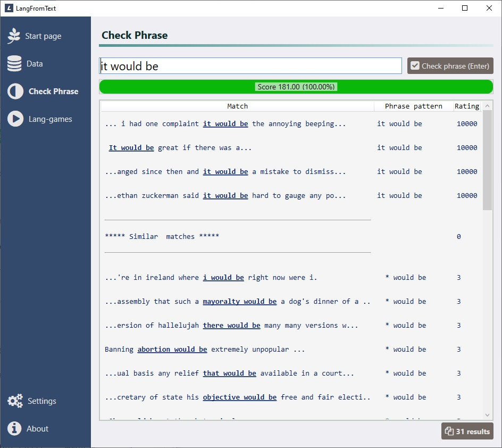Click the copy icon on the results button
Image resolution: width=502 pixels, height=448 pixels.
449,432
